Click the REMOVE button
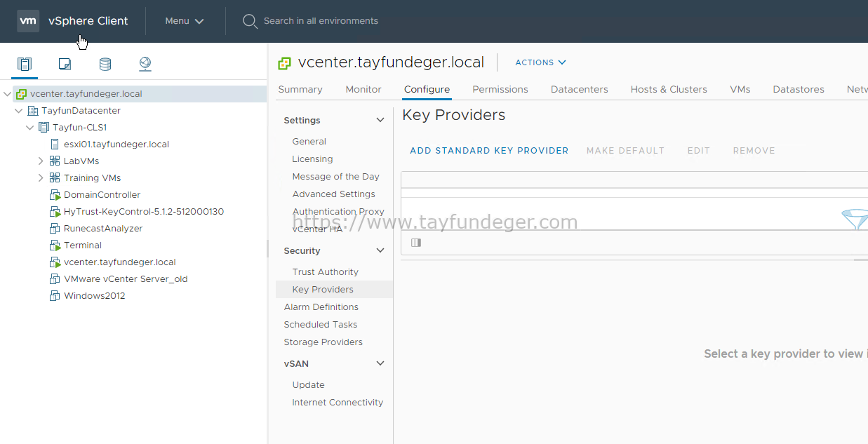Viewport: 868px width, 444px height. click(754, 151)
